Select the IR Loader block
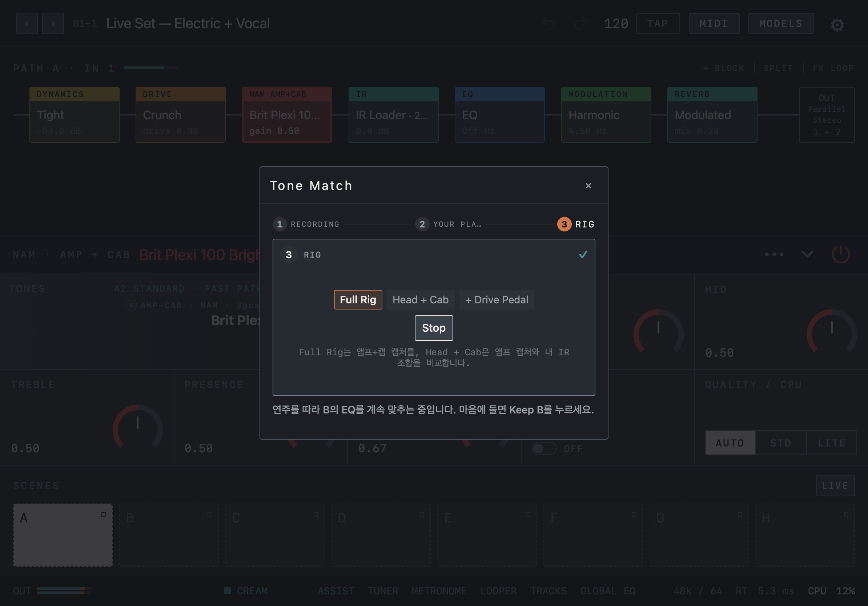 (x=394, y=115)
